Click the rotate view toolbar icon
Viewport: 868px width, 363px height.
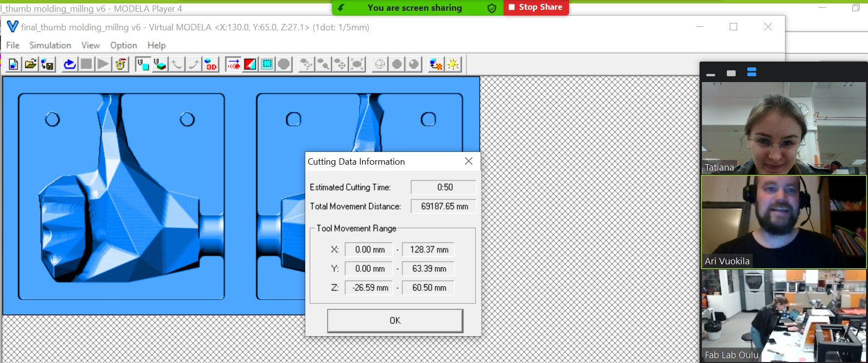click(x=307, y=64)
